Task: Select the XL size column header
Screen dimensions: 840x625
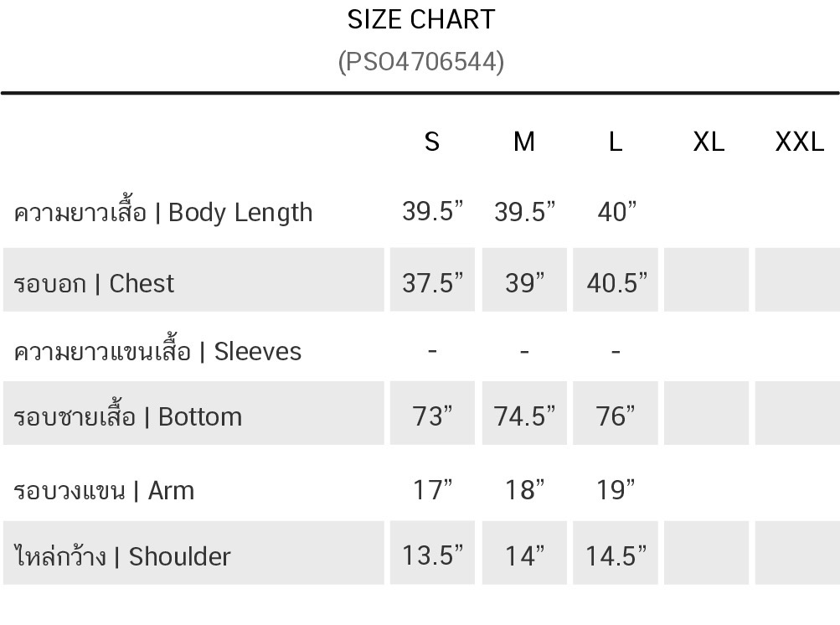Action: coord(709,142)
